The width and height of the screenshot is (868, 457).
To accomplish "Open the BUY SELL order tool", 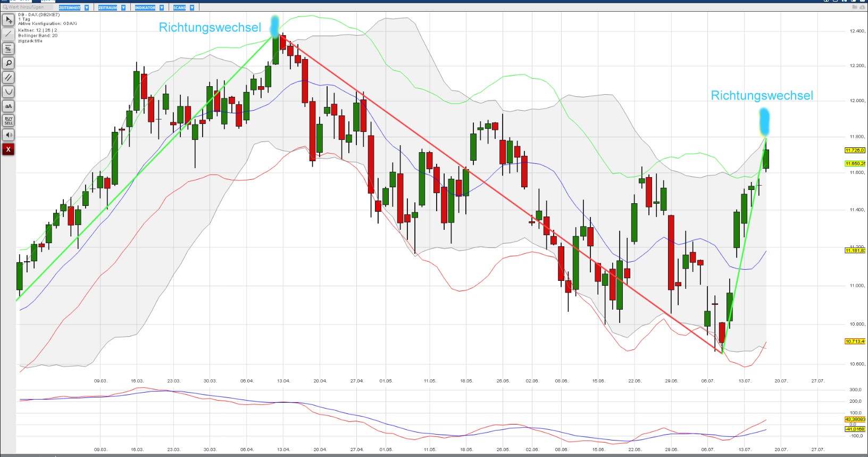I will pyautogui.click(x=9, y=121).
